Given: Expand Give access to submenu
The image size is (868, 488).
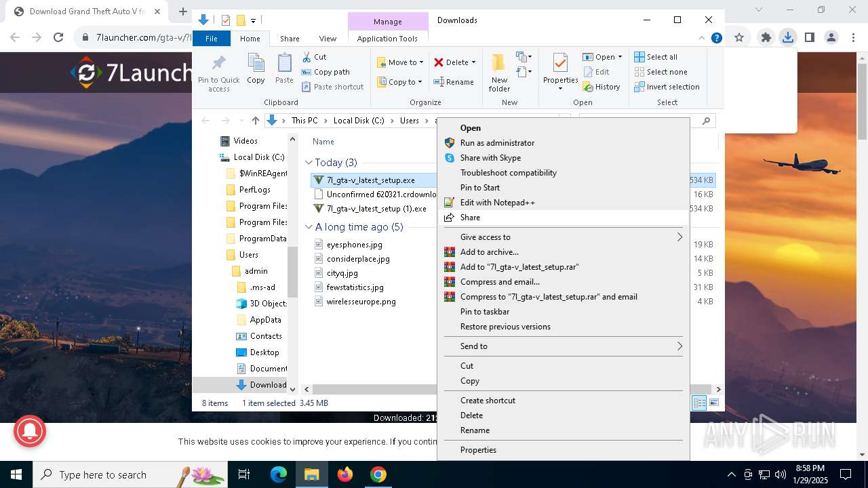Looking at the screenshot, I should pyautogui.click(x=563, y=237).
